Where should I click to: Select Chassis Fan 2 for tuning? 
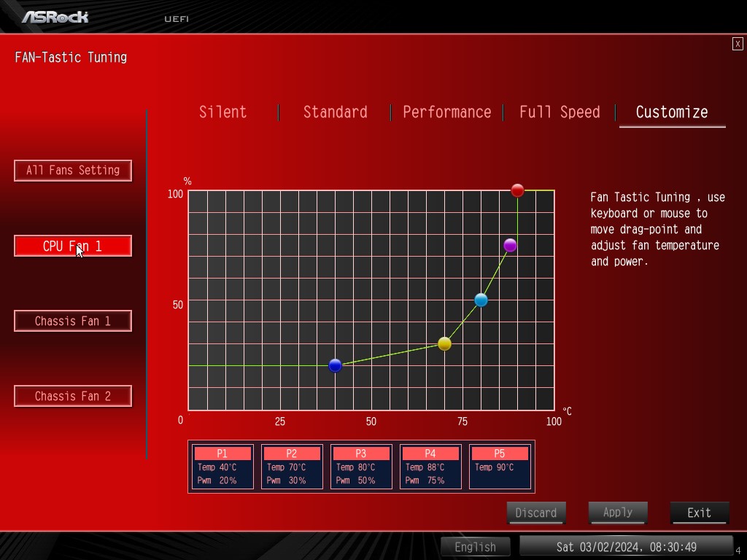[73, 396]
